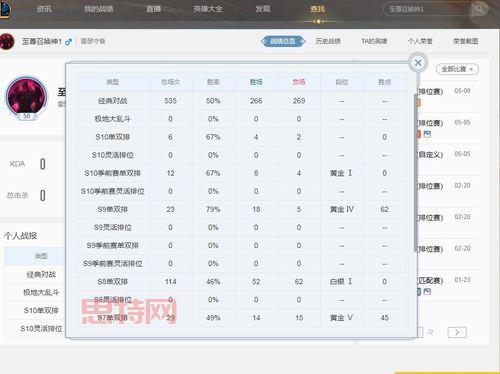Click the red 负场 column header
This screenshot has width=500, height=374.
[x=299, y=82]
